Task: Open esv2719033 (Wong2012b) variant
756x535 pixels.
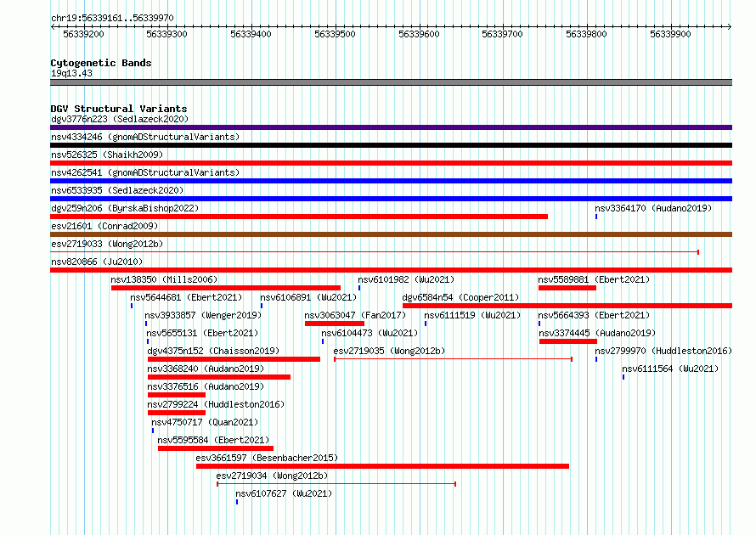Action: [x=107, y=244]
